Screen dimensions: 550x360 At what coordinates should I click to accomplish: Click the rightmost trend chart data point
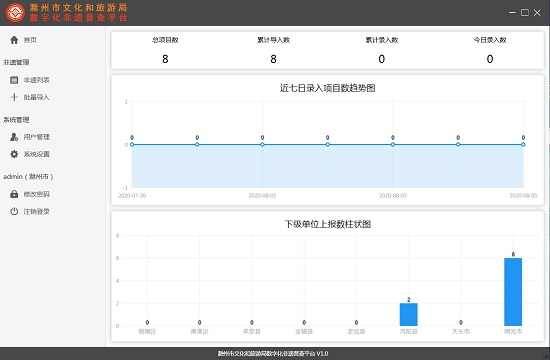point(523,145)
